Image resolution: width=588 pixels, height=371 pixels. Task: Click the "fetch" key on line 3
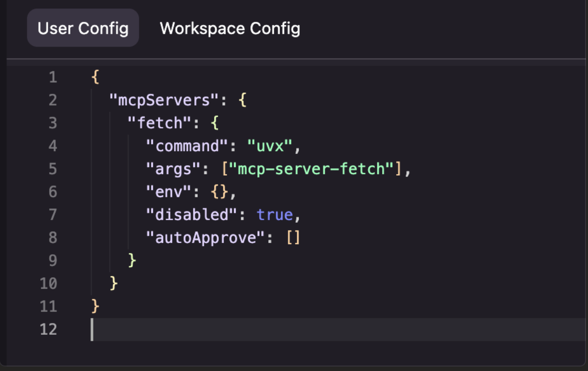click(x=159, y=123)
